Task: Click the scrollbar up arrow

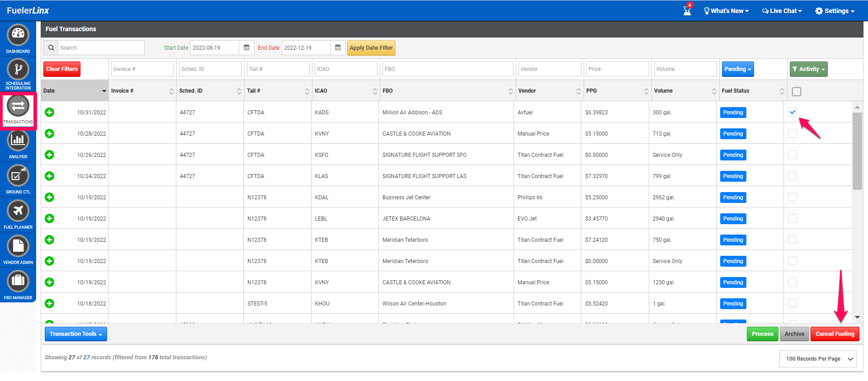Action: click(x=857, y=107)
